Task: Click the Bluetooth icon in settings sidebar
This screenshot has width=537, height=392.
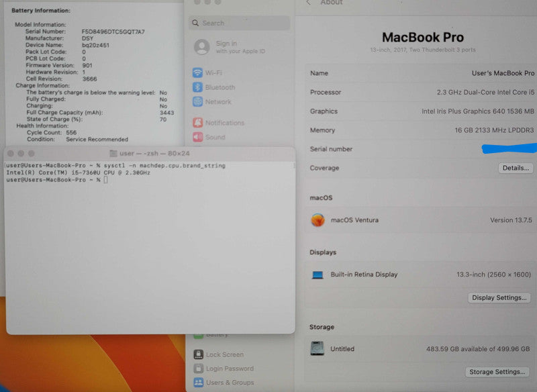Action: click(x=197, y=87)
